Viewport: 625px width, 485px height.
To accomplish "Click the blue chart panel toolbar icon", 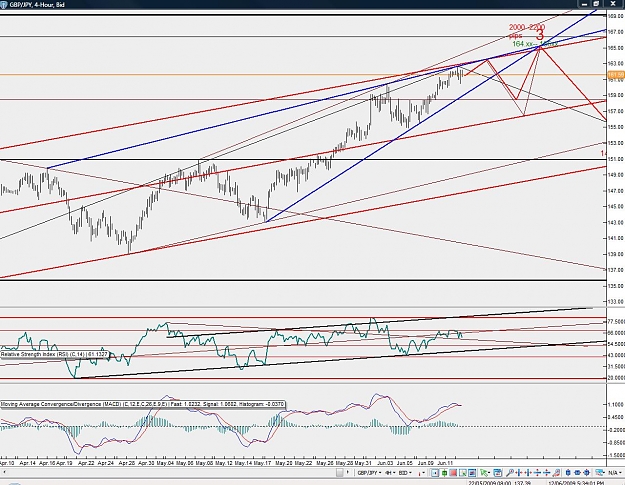I will coord(472,473).
